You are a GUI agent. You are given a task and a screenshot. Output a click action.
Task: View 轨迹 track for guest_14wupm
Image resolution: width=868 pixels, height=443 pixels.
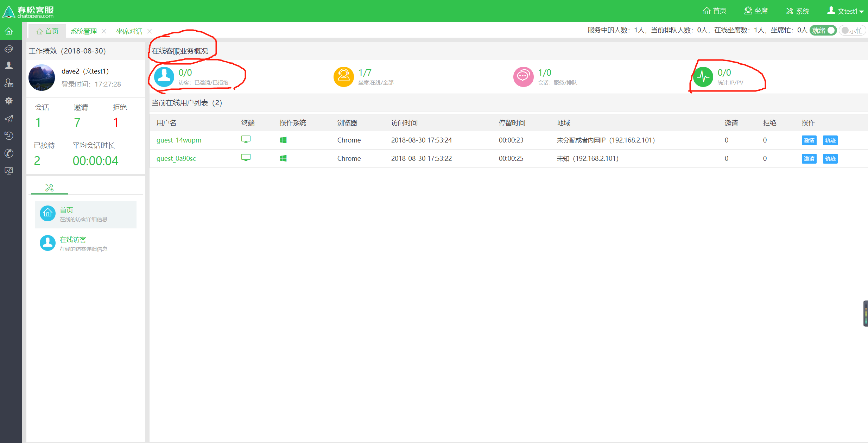click(x=830, y=140)
